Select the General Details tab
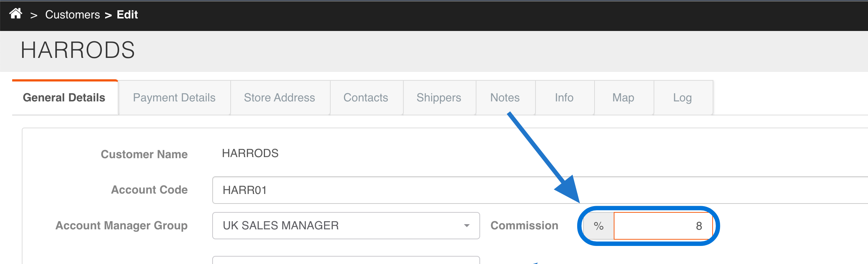This screenshot has height=264, width=868. point(64,98)
